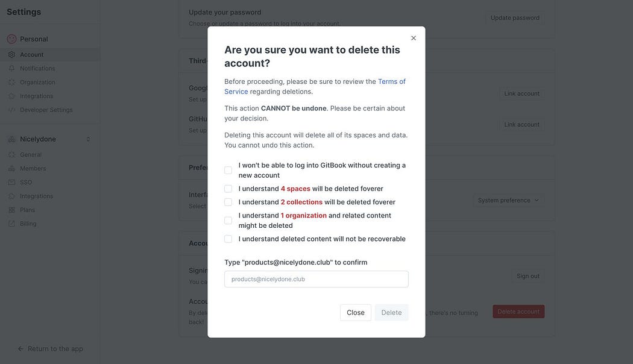Click the Account gear icon in sidebar
Image resolution: width=633 pixels, height=364 pixels.
[11, 54]
